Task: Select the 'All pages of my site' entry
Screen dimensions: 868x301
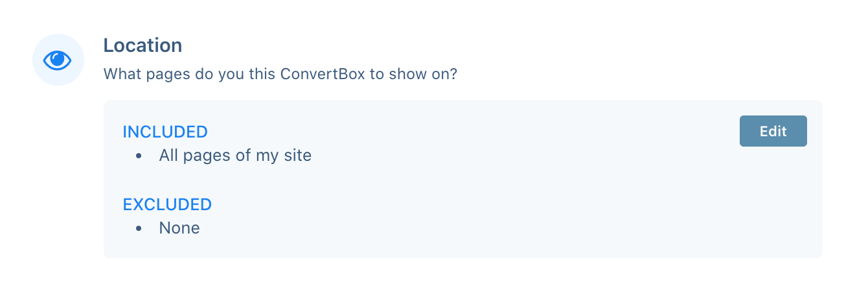Action: click(x=235, y=156)
